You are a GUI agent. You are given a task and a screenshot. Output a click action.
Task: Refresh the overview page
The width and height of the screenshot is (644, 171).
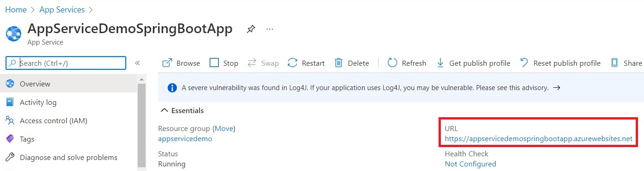(407, 63)
